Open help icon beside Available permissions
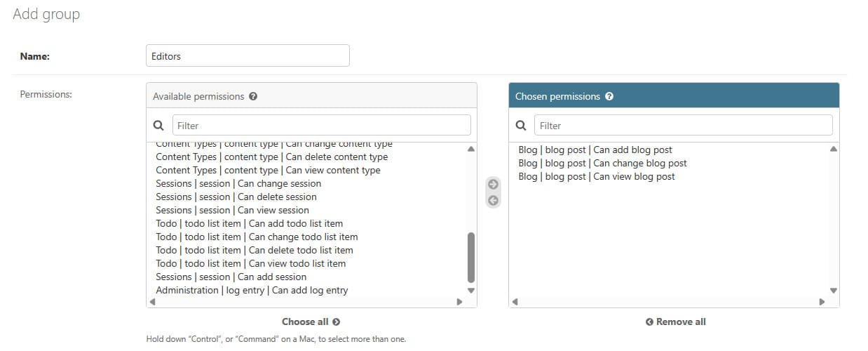This screenshot has height=351, width=868. [253, 96]
